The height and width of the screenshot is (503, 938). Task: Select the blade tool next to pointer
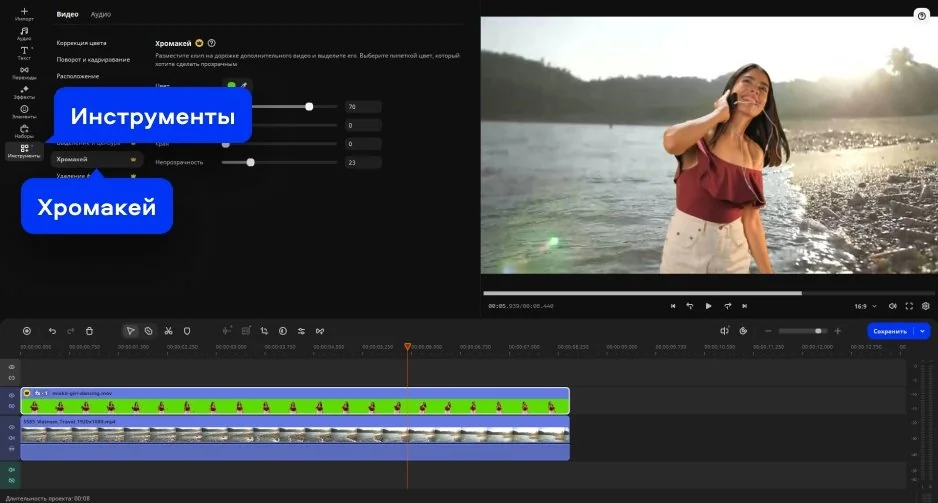point(148,331)
